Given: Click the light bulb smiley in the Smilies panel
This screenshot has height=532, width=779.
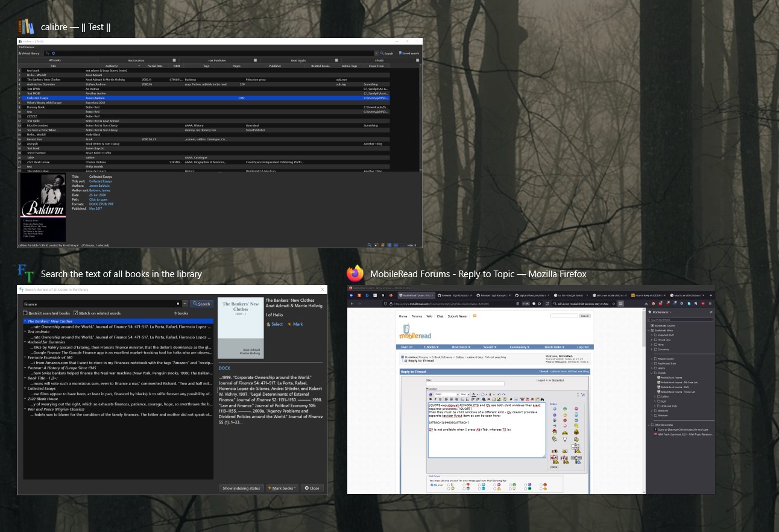Looking at the screenshot, I should (565, 439).
